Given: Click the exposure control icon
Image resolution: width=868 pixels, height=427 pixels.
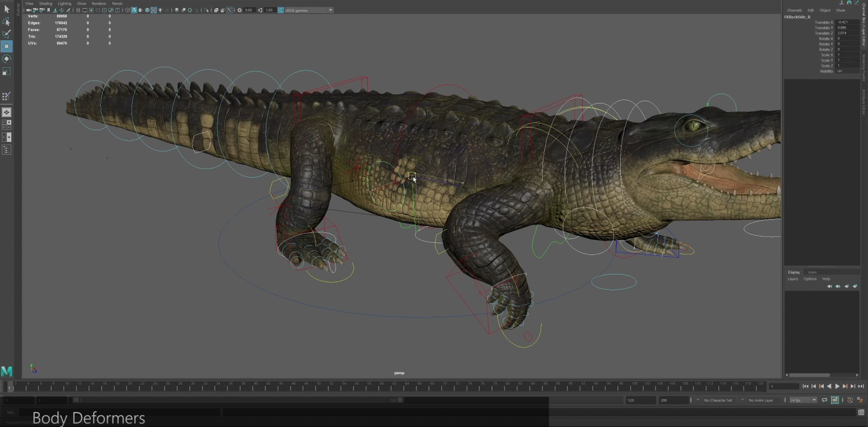Looking at the screenshot, I should [x=239, y=10].
